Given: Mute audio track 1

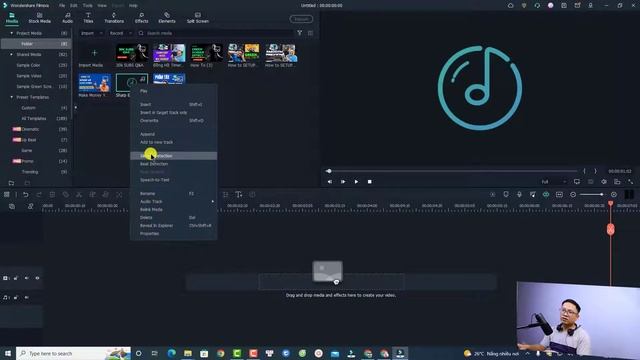Looking at the screenshot, I should click(27, 298).
